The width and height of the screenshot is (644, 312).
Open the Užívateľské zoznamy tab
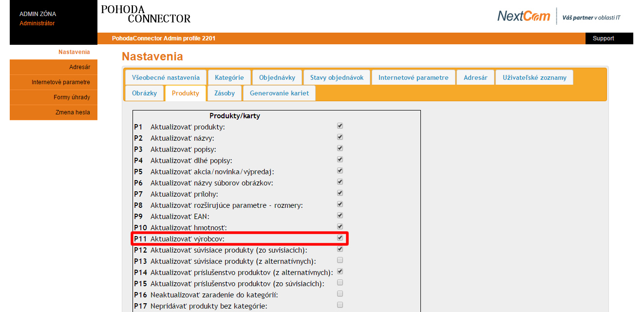click(534, 77)
